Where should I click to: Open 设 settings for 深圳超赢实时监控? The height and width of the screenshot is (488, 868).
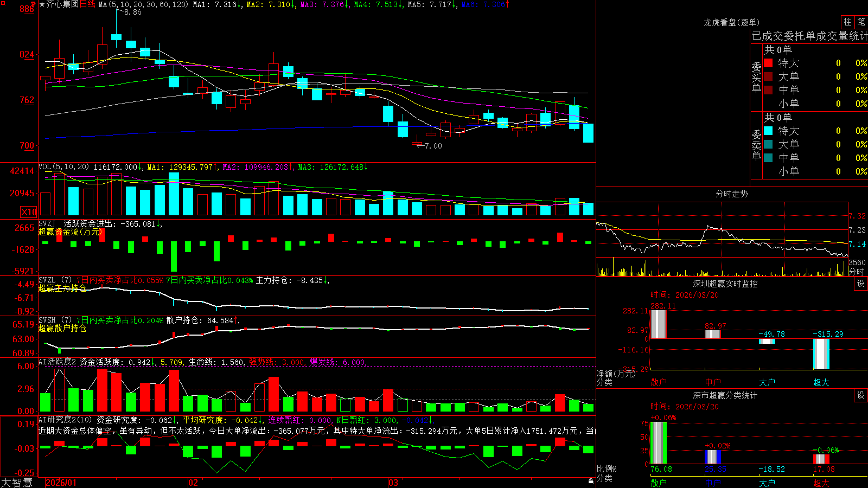click(861, 284)
